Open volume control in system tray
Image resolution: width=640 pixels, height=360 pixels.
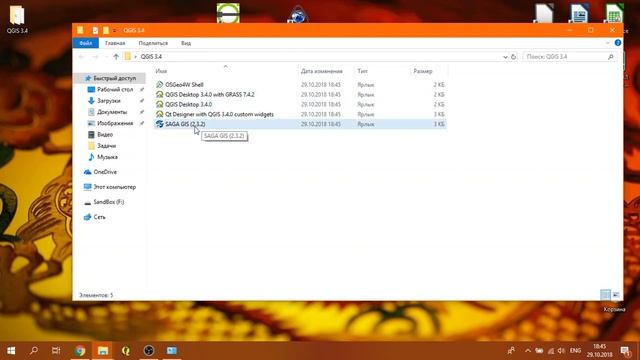point(562,351)
